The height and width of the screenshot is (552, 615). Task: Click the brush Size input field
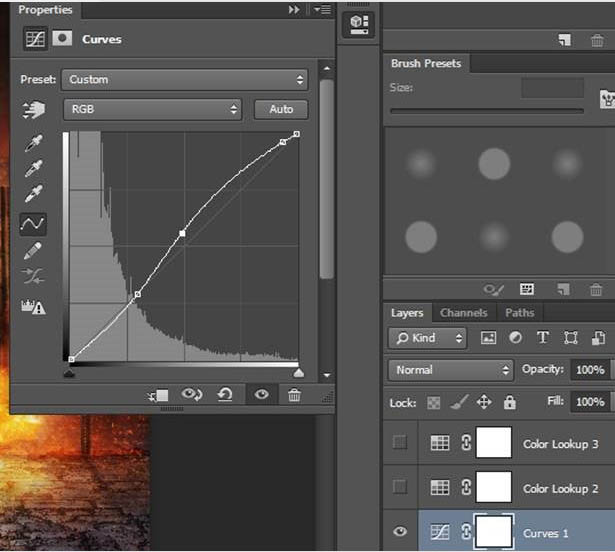[552, 88]
